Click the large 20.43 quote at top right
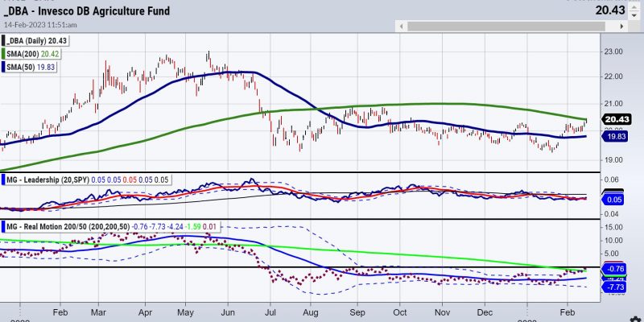The image size is (644, 322). (x=610, y=10)
